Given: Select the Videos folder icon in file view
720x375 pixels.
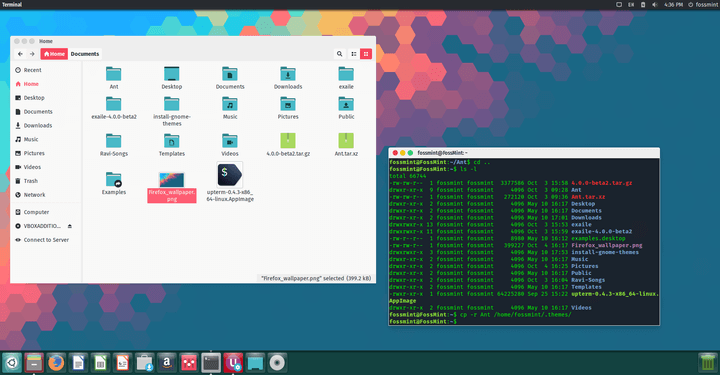Looking at the screenshot, I should (x=230, y=141).
